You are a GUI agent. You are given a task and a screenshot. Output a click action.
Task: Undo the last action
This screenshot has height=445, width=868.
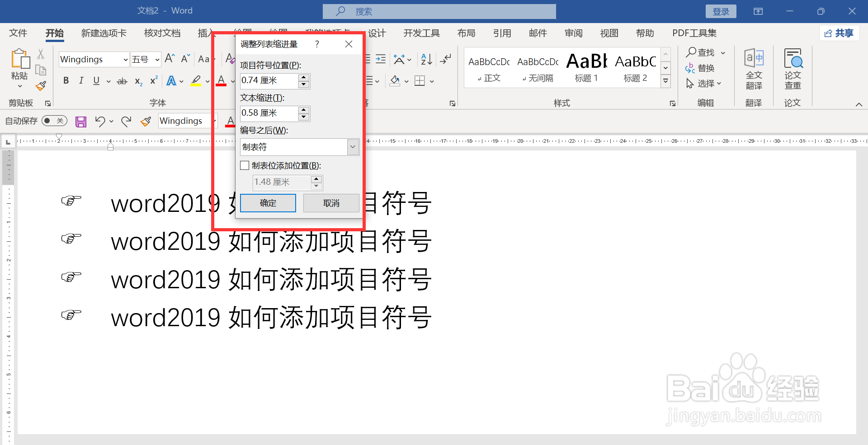[100, 121]
